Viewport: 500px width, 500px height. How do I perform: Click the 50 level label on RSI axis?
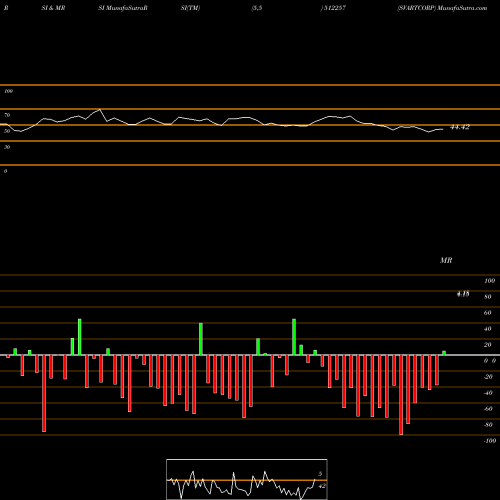[7, 131]
